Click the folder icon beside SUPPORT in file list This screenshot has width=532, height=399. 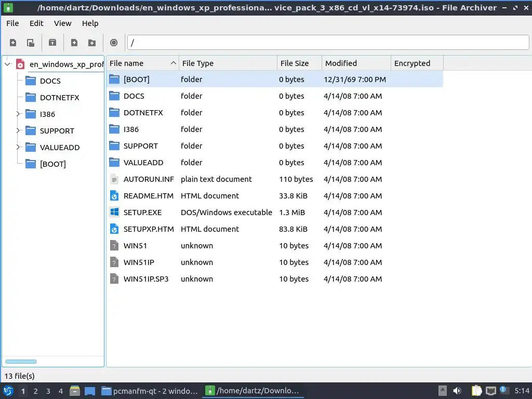(114, 146)
